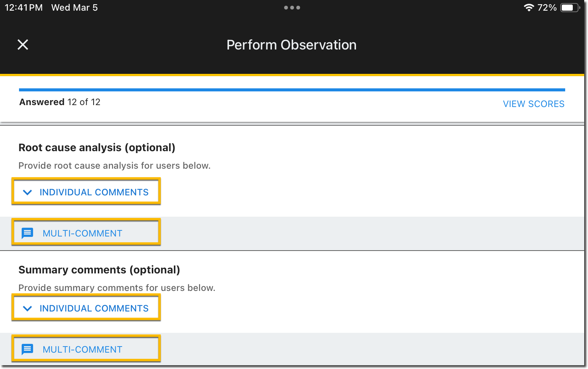This screenshot has height=369, width=588.
Task: Select the Root cause analysis (optional) heading
Action: tap(97, 148)
